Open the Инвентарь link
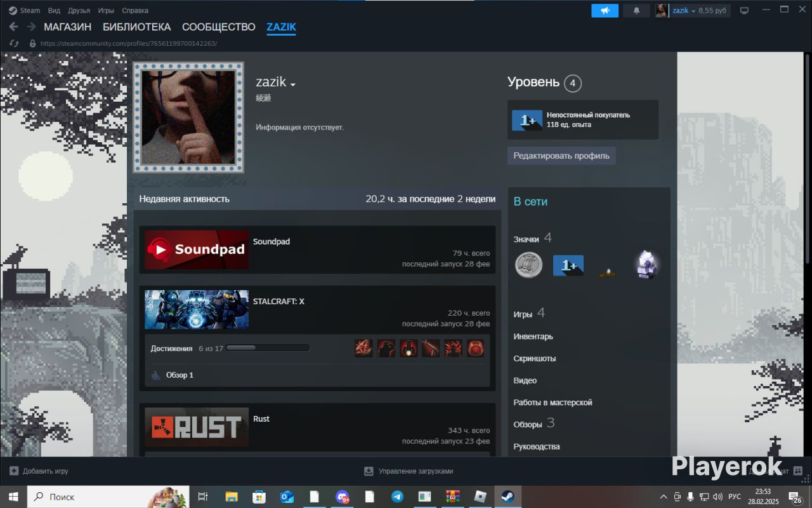This screenshot has width=812, height=508. coord(533,337)
